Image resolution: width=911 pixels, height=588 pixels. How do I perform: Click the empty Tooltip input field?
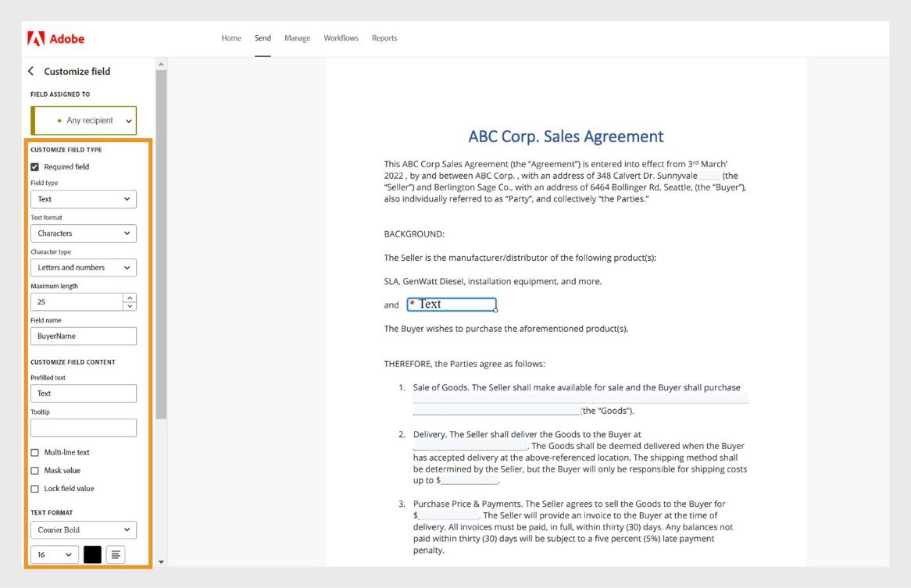pyautogui.click(x=84, y=428)
